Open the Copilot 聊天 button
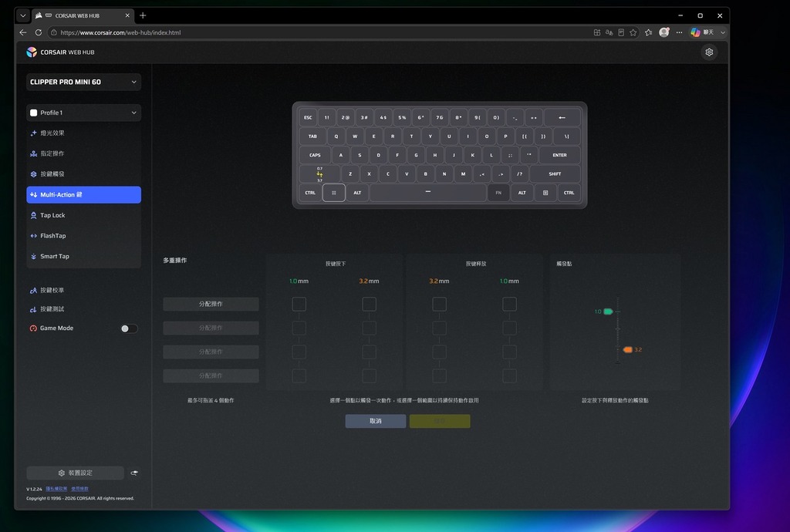Screen dimensions: 790x532 pyautogui.click(x=702, y=32)
